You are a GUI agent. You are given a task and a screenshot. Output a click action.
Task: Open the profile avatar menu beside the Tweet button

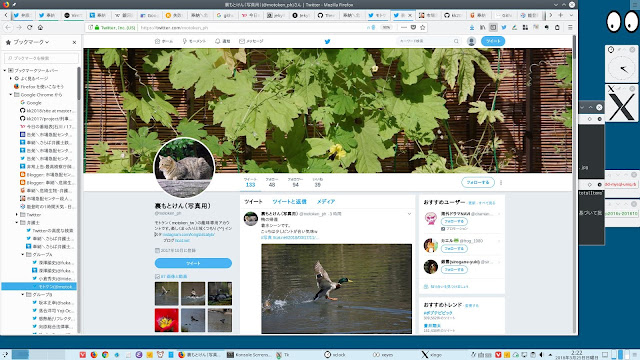pyautogui.click(x=471, y=41)
